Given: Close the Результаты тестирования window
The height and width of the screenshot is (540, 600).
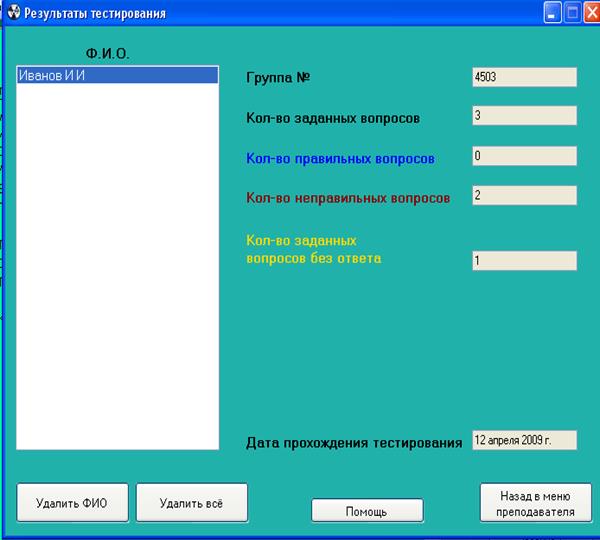Looking at the screenshot, I should click(x=592, y=13).
